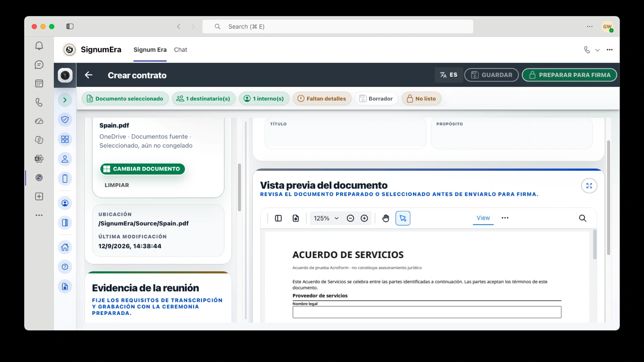Switch to the Signum Era tab
644x362 pixels.
(150, 49)
